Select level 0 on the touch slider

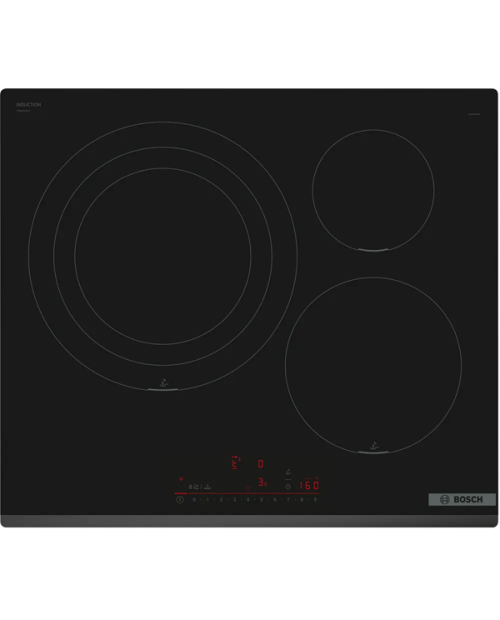click(x=194, y=500)
